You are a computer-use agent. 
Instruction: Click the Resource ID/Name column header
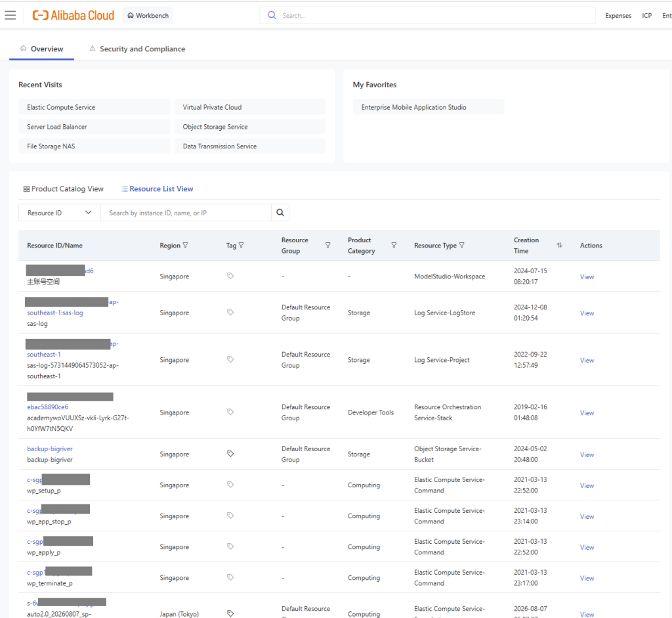55,246
